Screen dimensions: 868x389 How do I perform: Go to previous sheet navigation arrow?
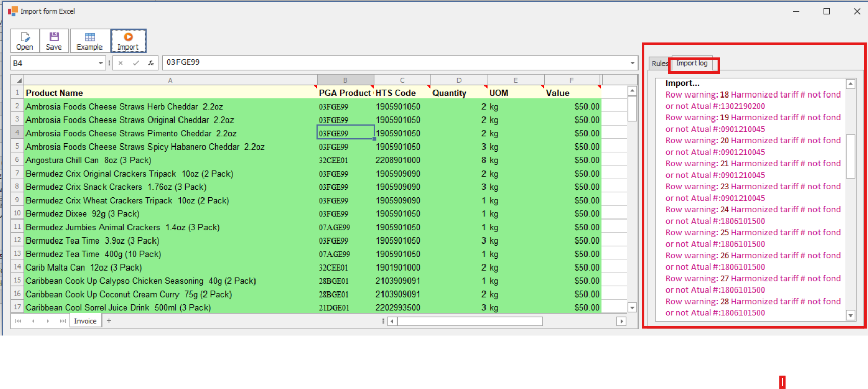coord(33,321)
